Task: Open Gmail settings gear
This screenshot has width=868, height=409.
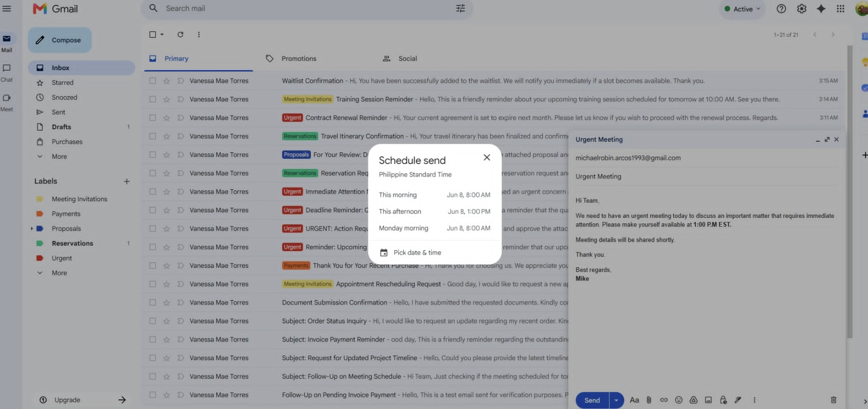Action: (x=801, y=9)
